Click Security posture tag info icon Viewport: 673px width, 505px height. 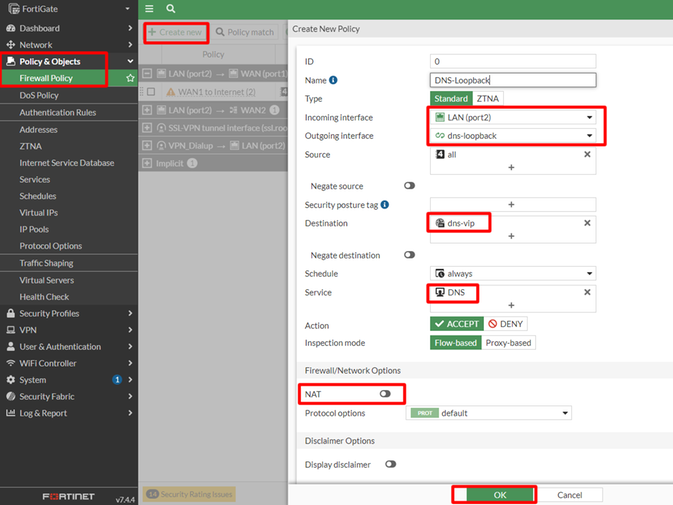(x=385, y=205)
